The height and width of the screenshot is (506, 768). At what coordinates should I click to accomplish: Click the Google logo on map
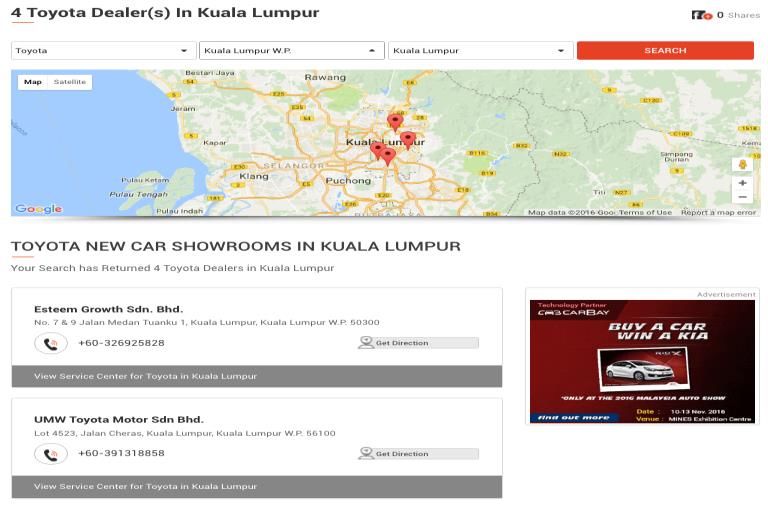[x=39, y=209]
